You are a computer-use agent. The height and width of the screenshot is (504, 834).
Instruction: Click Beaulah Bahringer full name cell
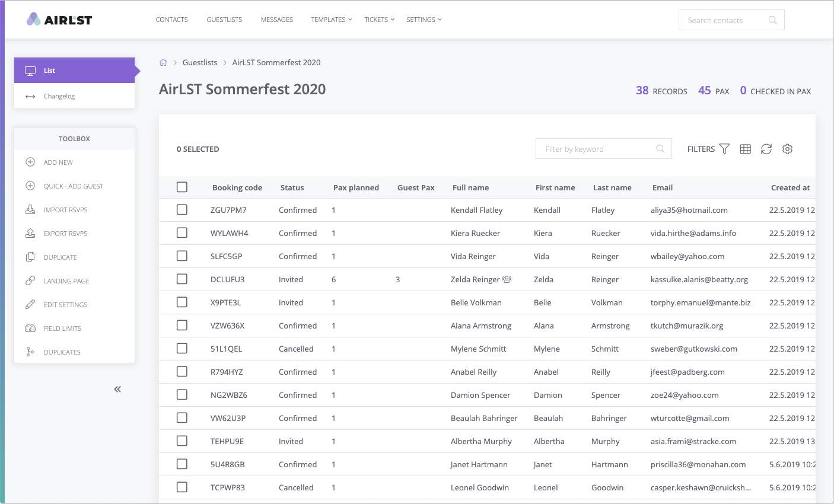pyautogui.click(x=484, y=418)
